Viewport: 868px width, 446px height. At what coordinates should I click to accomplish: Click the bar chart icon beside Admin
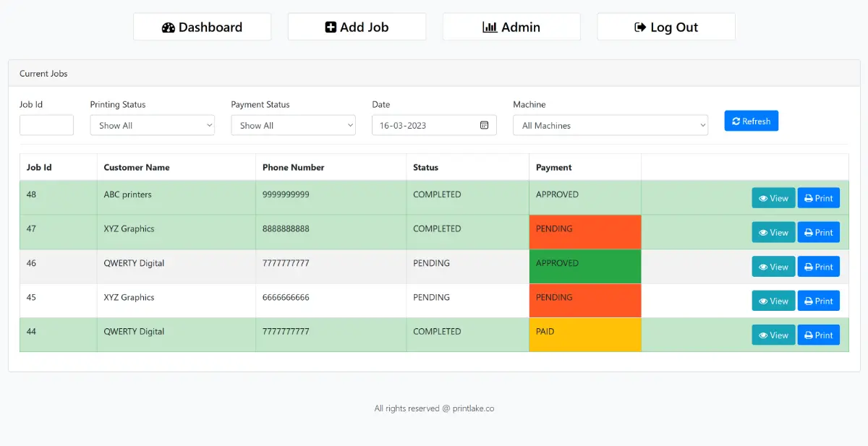tap(489, 27)
